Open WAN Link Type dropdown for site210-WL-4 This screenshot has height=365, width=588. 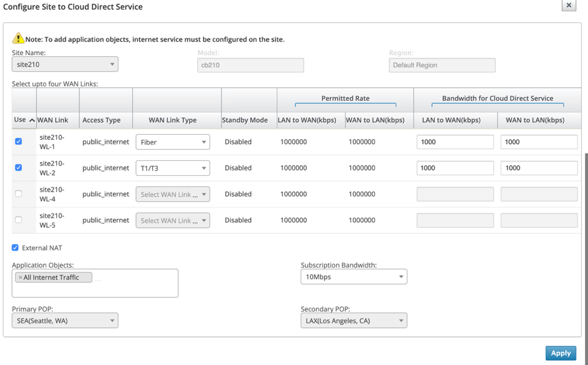(x=173, y=194)
